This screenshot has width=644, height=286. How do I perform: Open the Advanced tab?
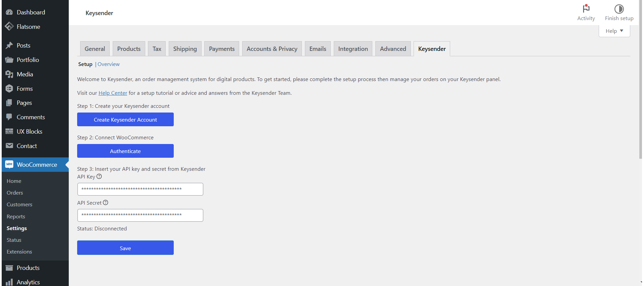(x=393, y=49)
